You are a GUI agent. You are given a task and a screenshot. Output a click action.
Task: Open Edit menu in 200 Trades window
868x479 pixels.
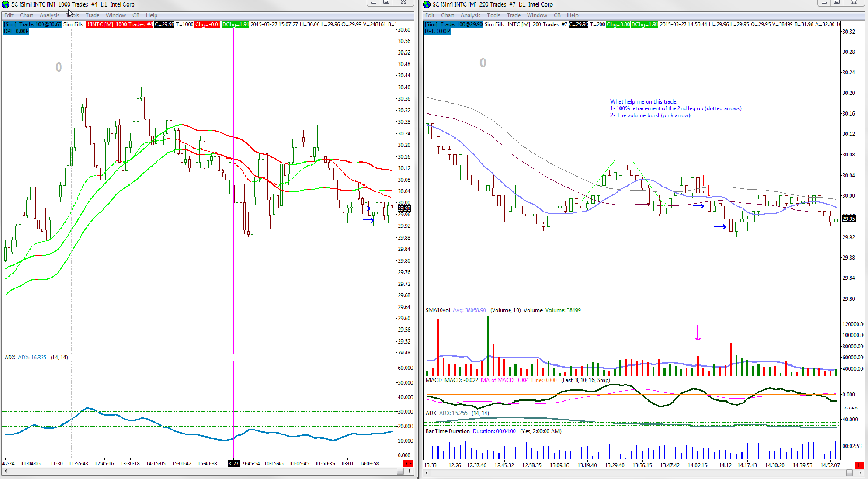click(430, 15)
